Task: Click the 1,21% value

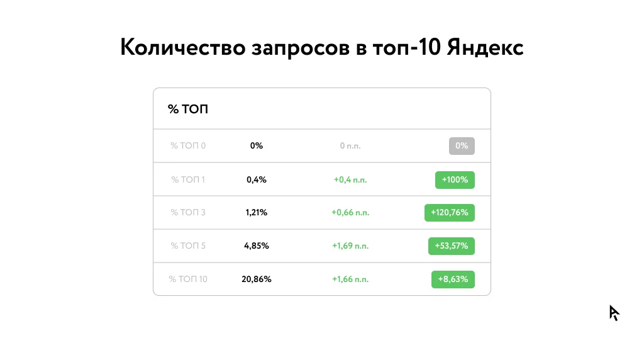Action: (257, 213)
